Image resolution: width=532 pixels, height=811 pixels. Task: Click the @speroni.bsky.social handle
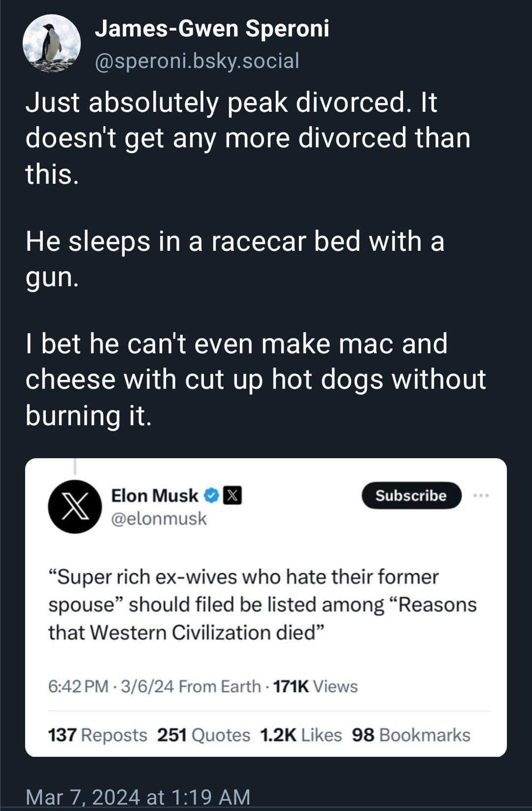coord(197,61)
